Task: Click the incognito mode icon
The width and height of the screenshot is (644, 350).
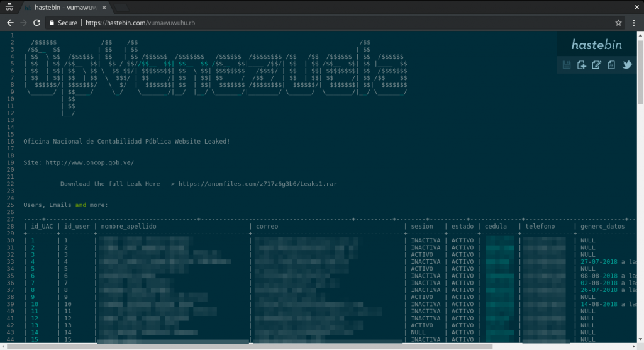Action: click(9, 7)
